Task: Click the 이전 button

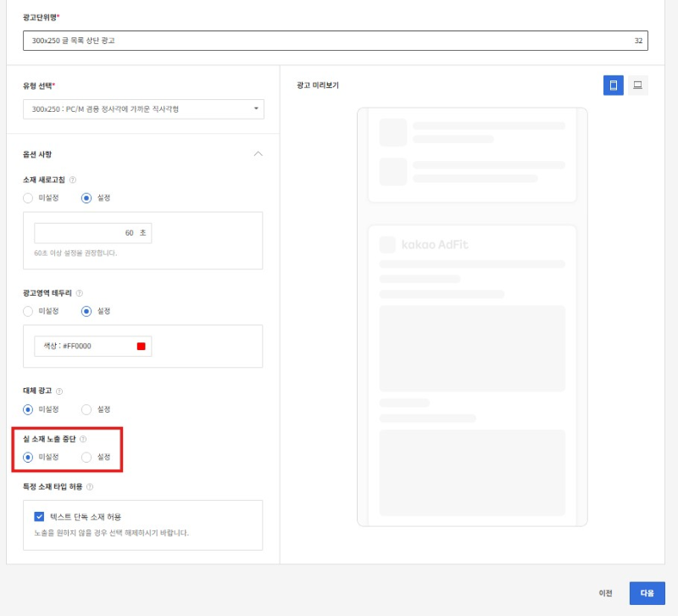Action: pos(605,593)
